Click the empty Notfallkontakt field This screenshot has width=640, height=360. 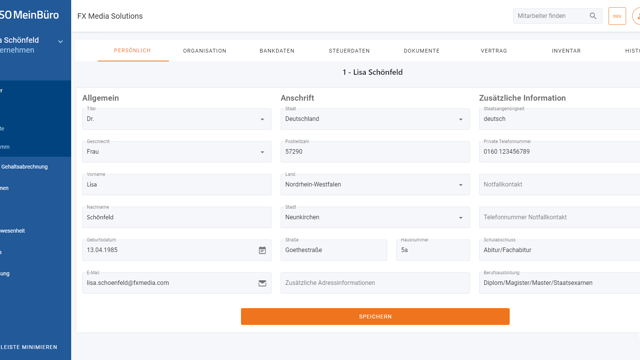pos(560,184)
